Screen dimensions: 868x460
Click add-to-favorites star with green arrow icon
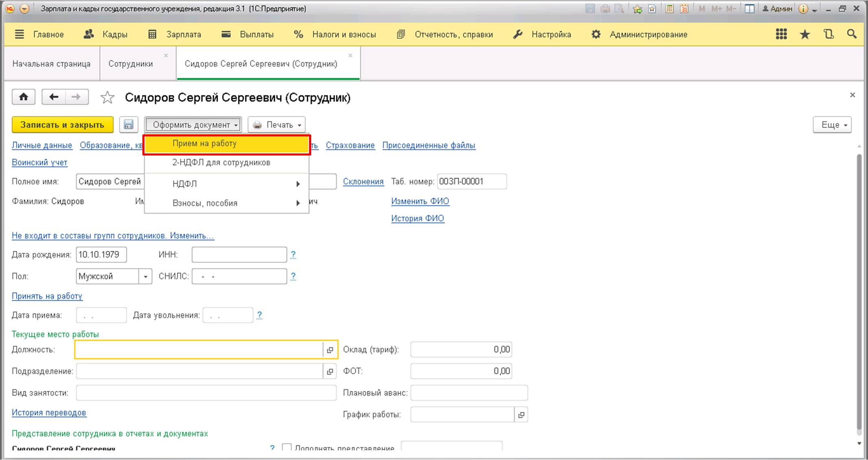637,9
